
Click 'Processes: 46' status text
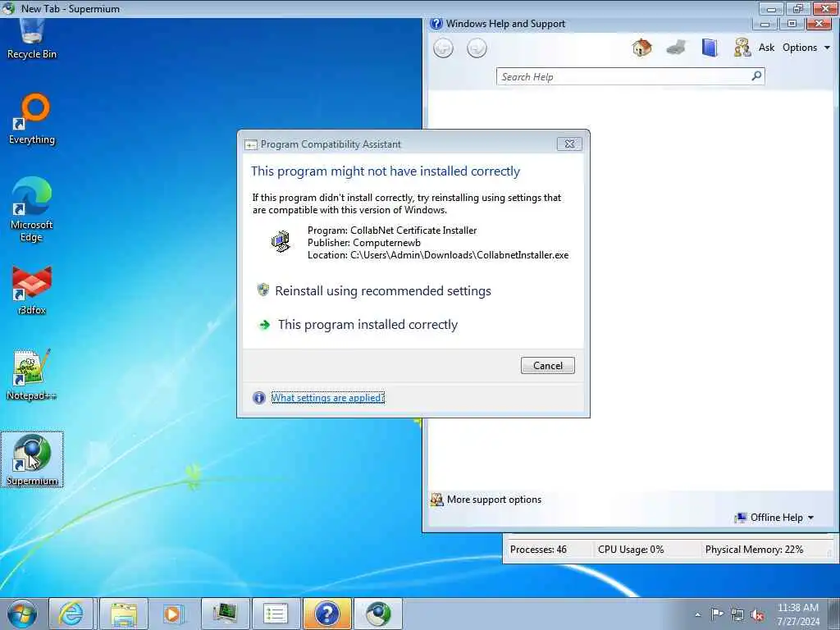(538, 549)
